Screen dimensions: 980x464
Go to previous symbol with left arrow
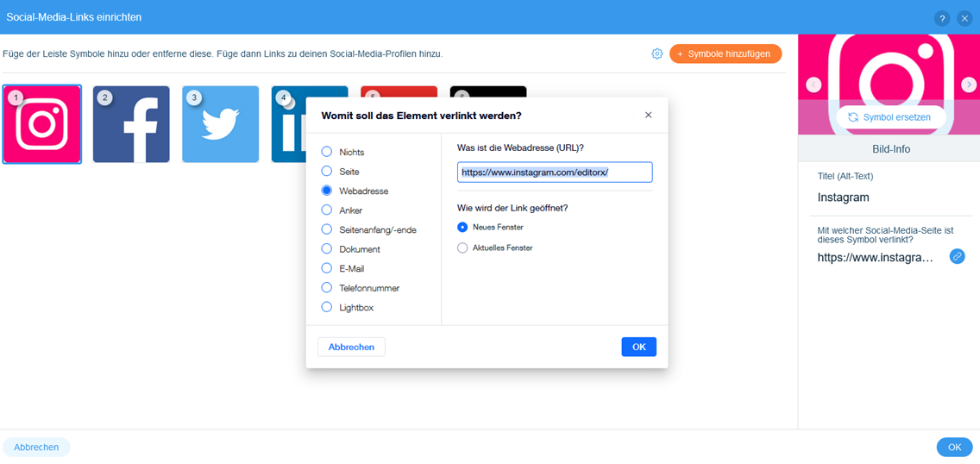pyautogui.click(x=814, y=85)
